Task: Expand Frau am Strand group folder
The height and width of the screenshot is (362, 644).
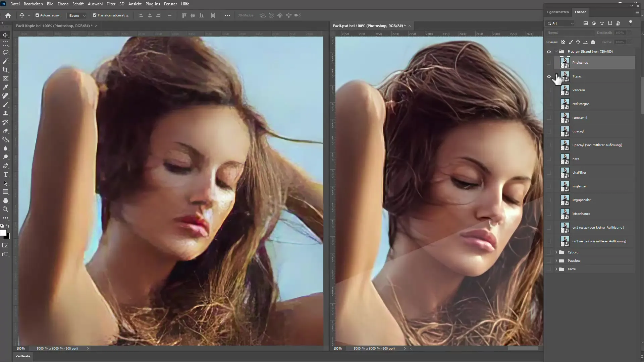Action: click(x=556, y=51)
